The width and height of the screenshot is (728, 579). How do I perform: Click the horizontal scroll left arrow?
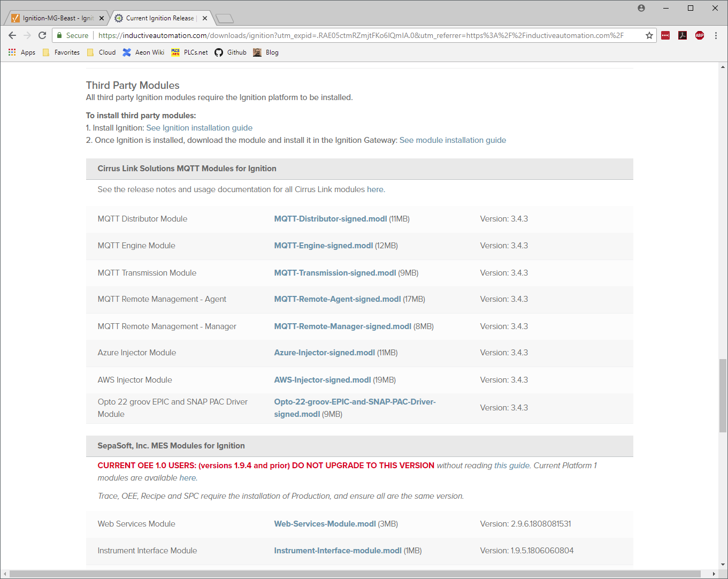(5, 574)
